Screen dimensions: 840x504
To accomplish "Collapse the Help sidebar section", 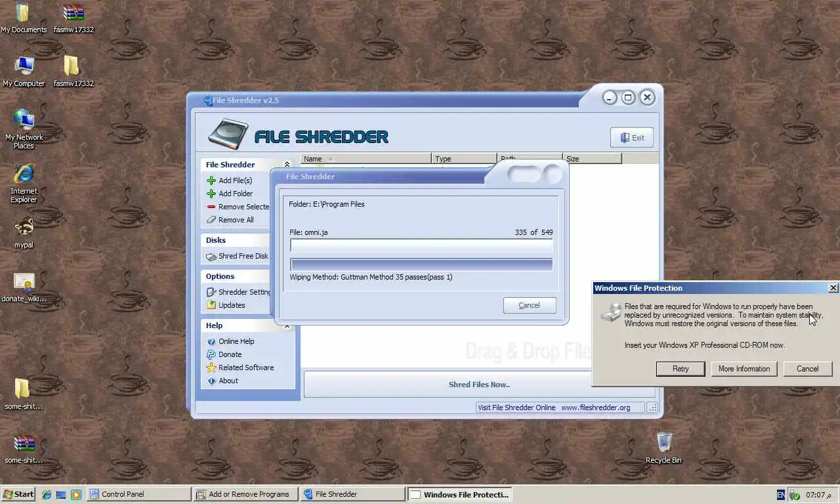I will 287,325.
